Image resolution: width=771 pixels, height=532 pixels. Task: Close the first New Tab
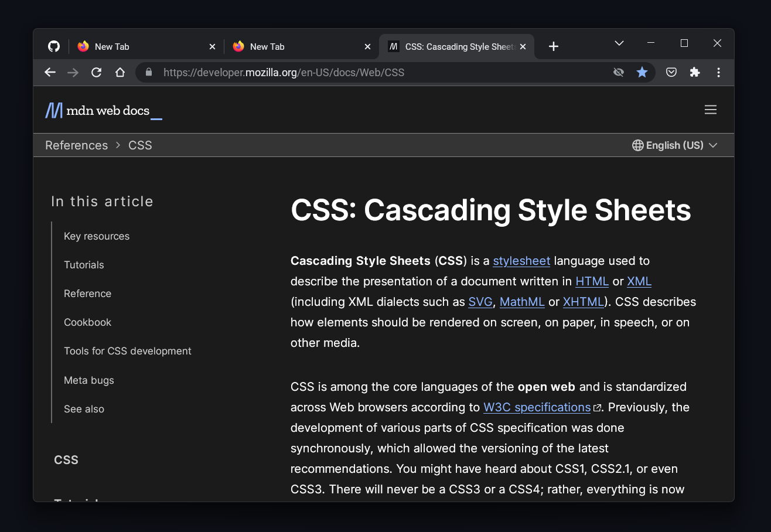pos(213,47)
